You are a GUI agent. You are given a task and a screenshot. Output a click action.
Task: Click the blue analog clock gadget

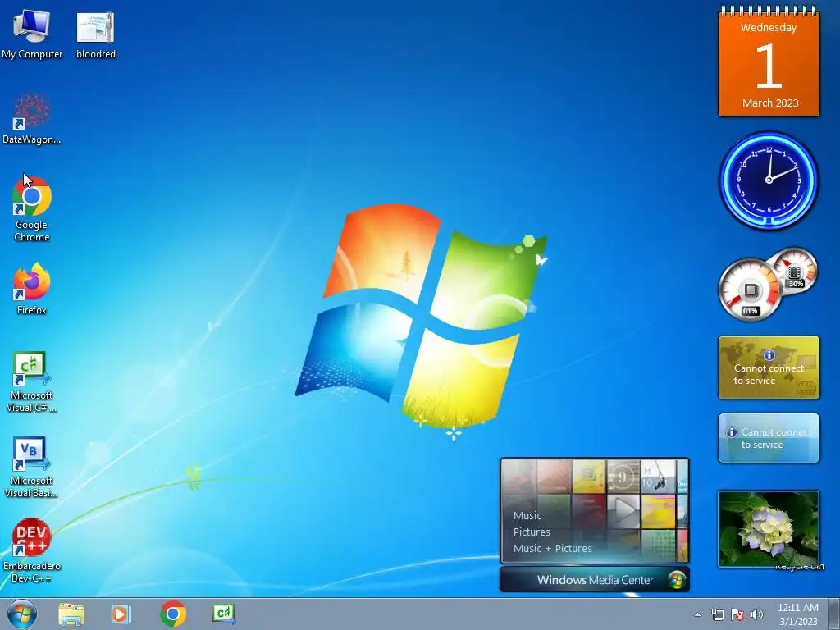pyautogui.click(x=769, y=180)
